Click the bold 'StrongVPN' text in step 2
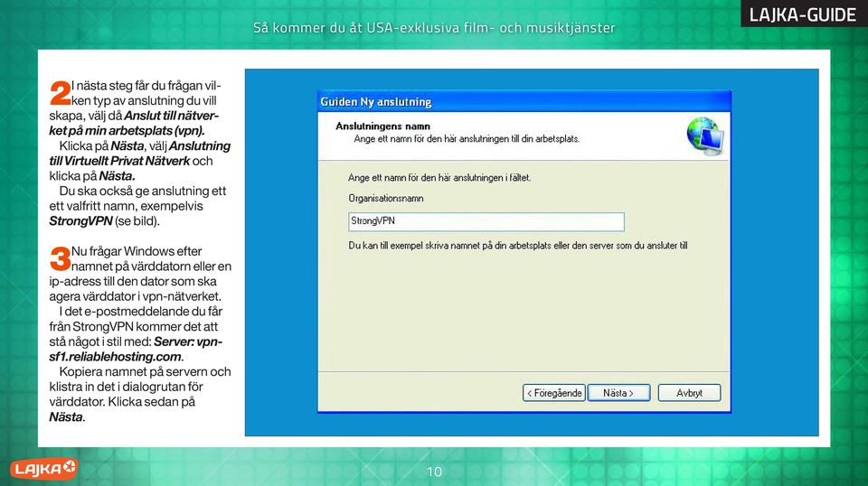This screenshot has height=486, width=868. click(x=80, y=221)
